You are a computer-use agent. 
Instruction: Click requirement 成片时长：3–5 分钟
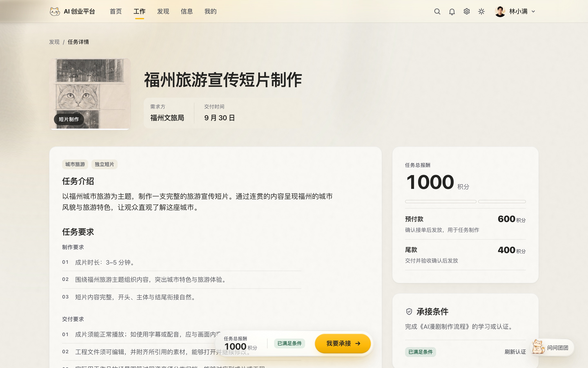(x=182, y=262)
